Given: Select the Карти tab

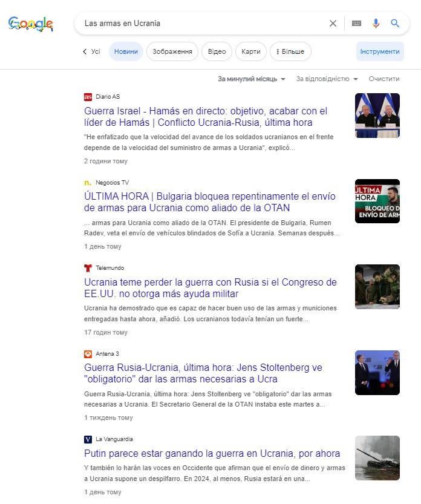Looking at the screenshot, I should [250, 51].
